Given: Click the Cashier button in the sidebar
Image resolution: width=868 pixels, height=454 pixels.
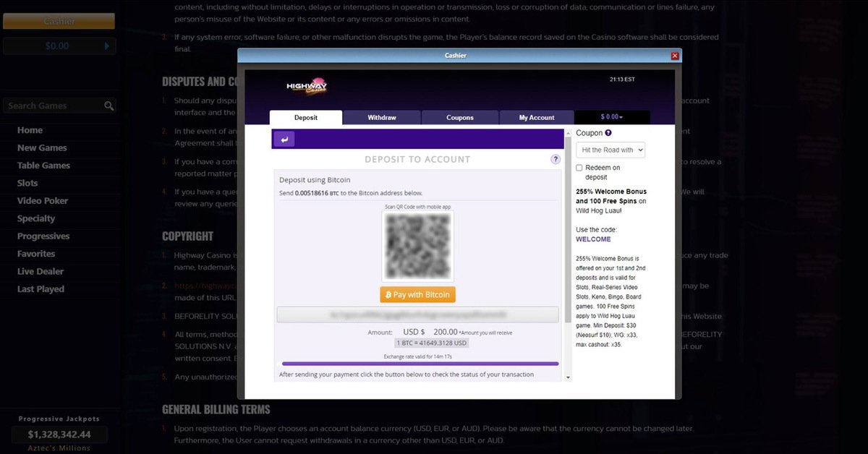Looking at the screenshot, I should 59,21.
